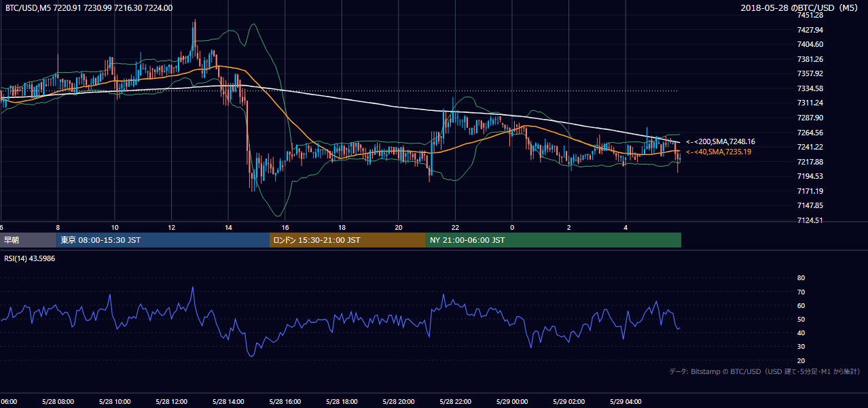Screen dimensions: 868x408
Task: Click the 東京 08:00-15:30 JST session bar
Action: (x=163, y=240)
